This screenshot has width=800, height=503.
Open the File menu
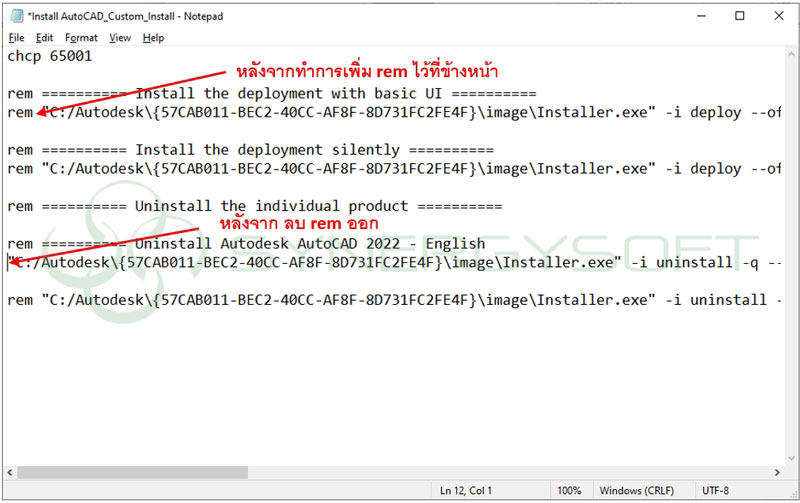click(16, 38)
